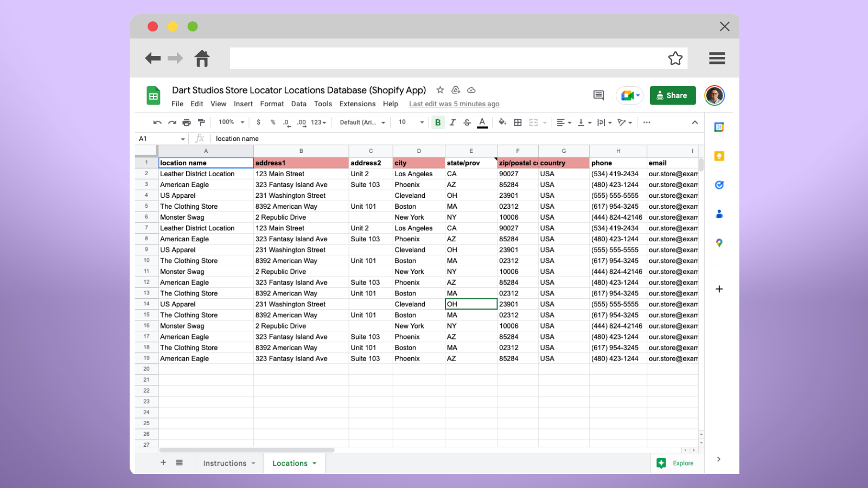This screenshot has height=488, width=868.
Task: Open the comment history
Action: pyautogui.click(x=598, y=95)
